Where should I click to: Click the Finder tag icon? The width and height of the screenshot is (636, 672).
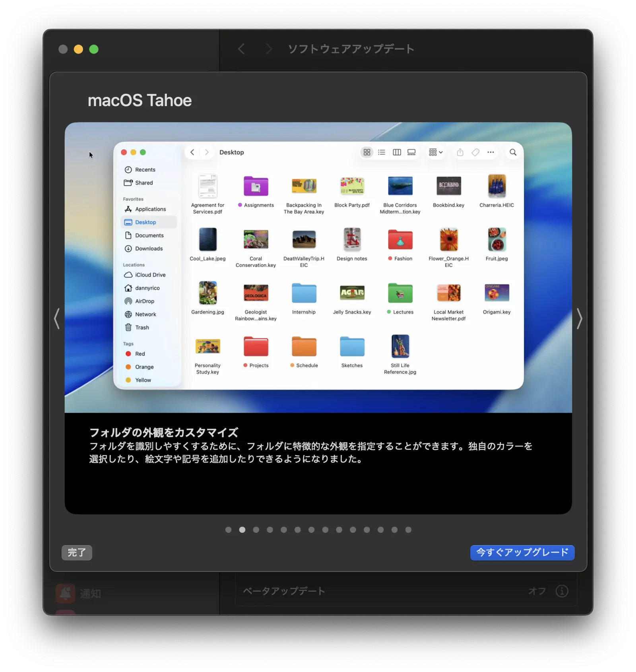coord(475,152)
